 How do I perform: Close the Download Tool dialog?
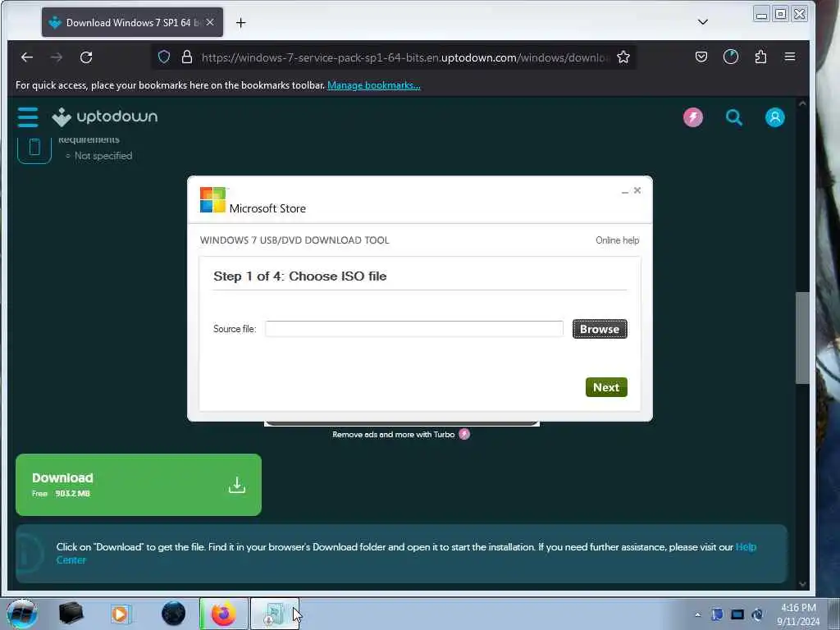tap(637, 190)
